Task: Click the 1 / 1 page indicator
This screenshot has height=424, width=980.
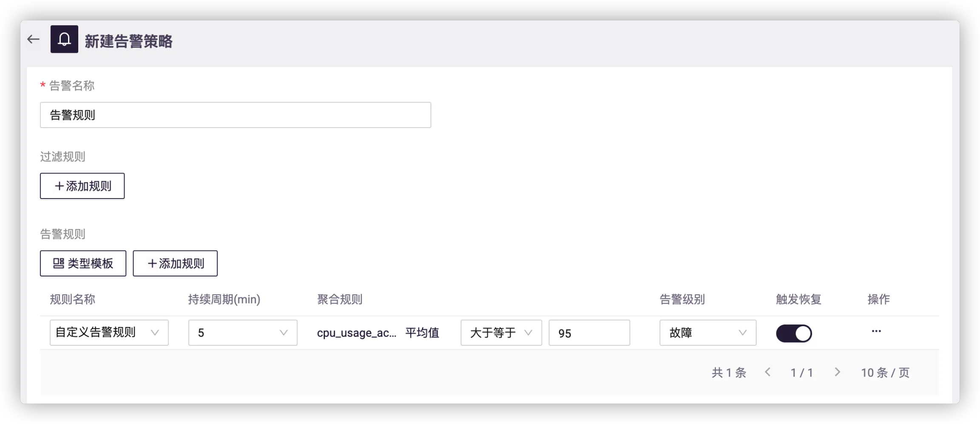Action: point(802,373)
